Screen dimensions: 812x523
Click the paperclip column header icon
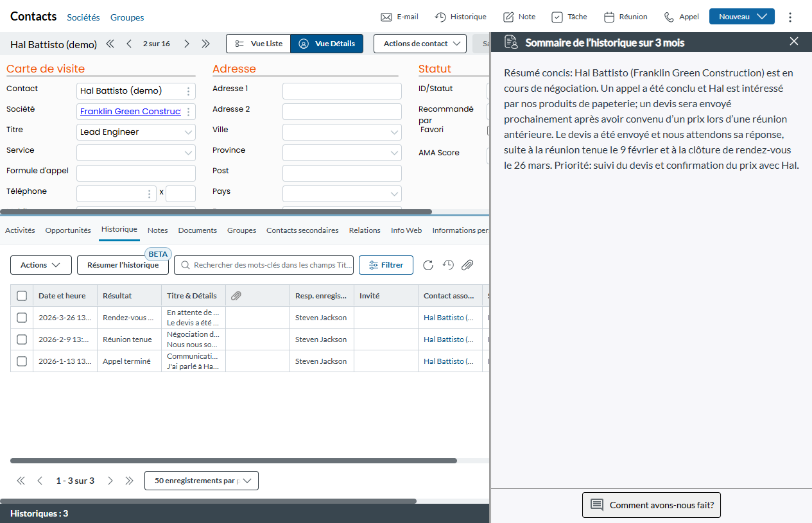coord(236,296)
